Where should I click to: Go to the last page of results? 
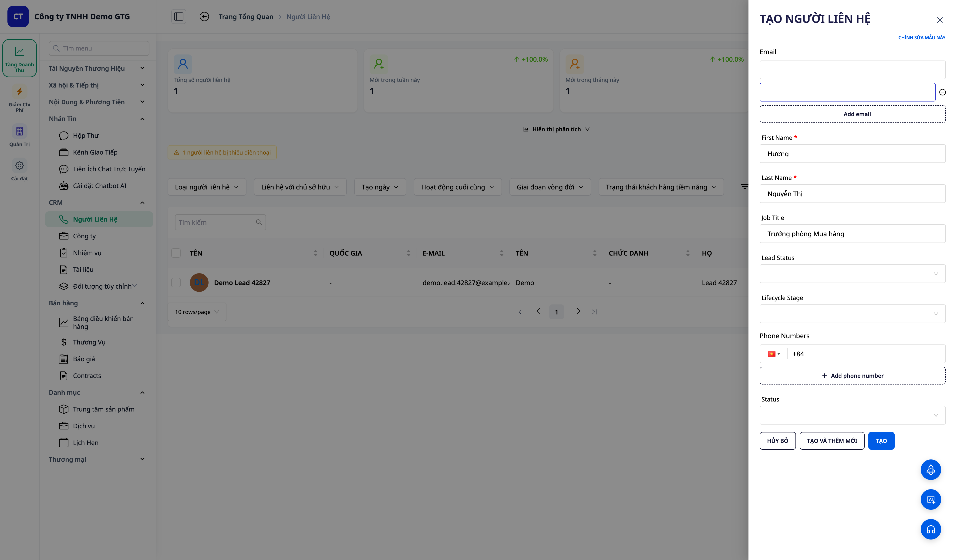pos(594,311)
